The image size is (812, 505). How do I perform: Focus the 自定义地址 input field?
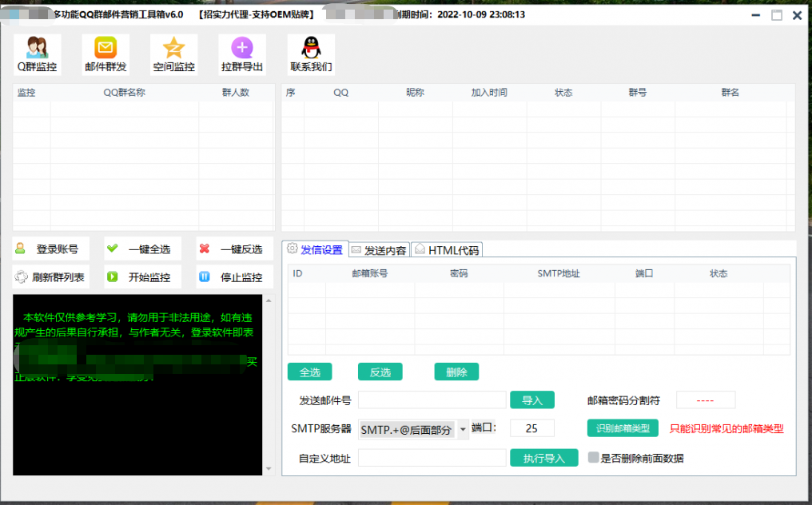coord(432,458)
